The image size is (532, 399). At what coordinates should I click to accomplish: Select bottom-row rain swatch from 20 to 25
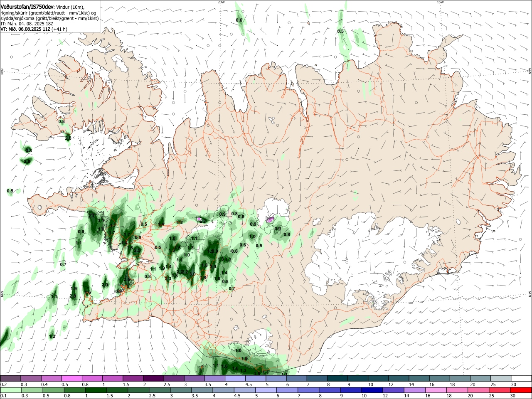coord(478,390)
